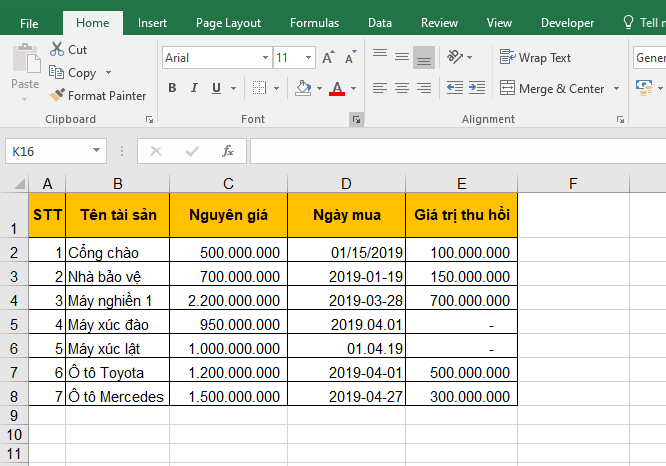Screen dimensions: 666x466
Task: Increase font size with the large A icon
Action: 328,58
